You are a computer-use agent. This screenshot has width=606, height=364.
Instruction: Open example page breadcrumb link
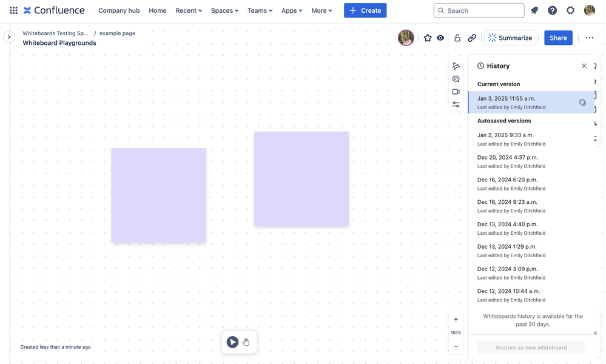point(118,33)
